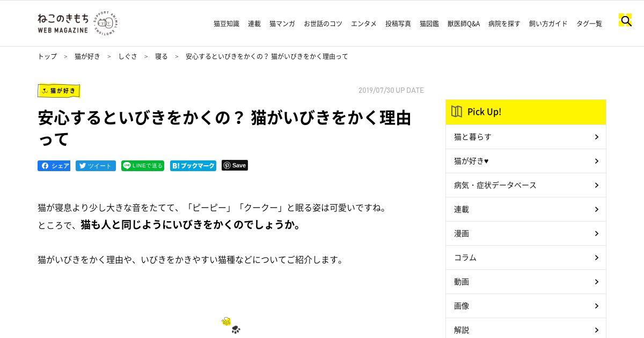
Task: Open 連載 in the Pick Up sidebar
Action: (526, 209)
